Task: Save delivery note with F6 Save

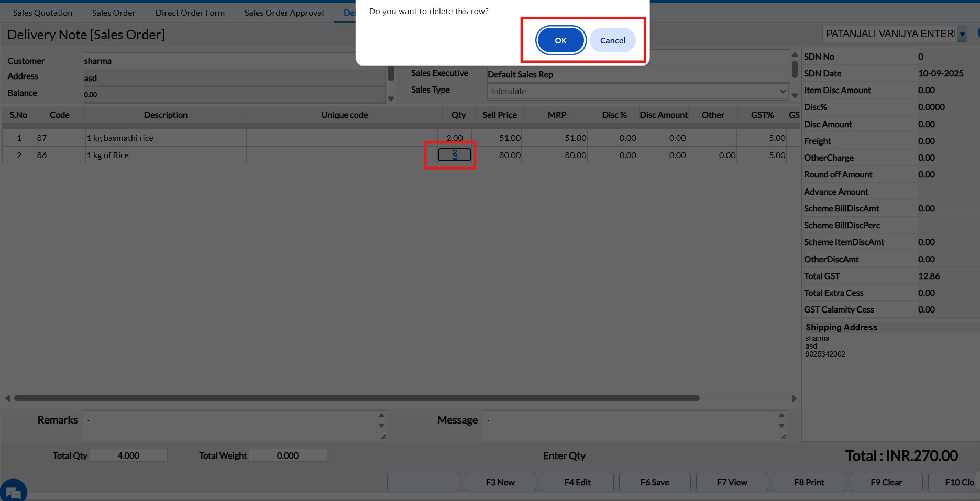Action: point(655,482)
